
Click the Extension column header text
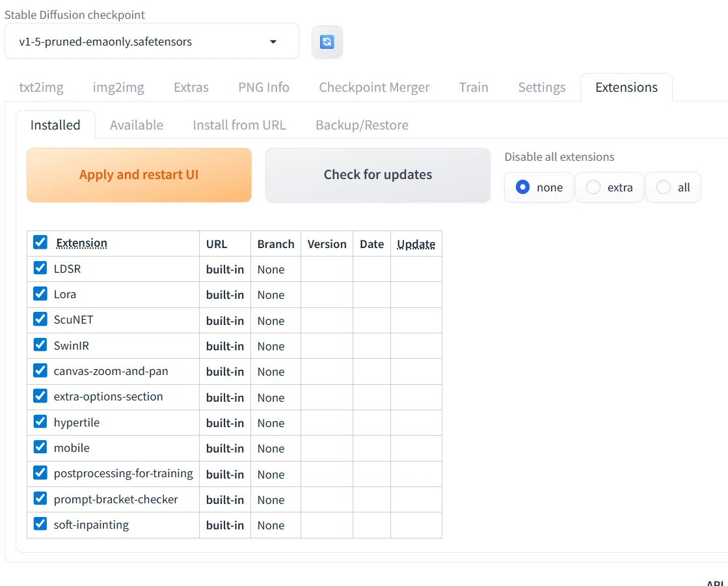(82, 243)
